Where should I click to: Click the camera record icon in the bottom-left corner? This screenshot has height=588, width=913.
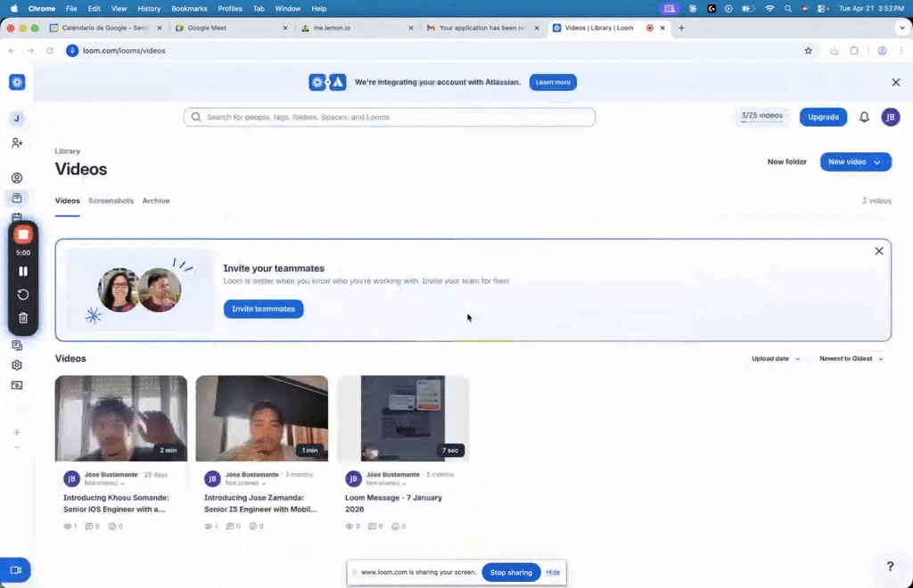(x=15, y=570)
